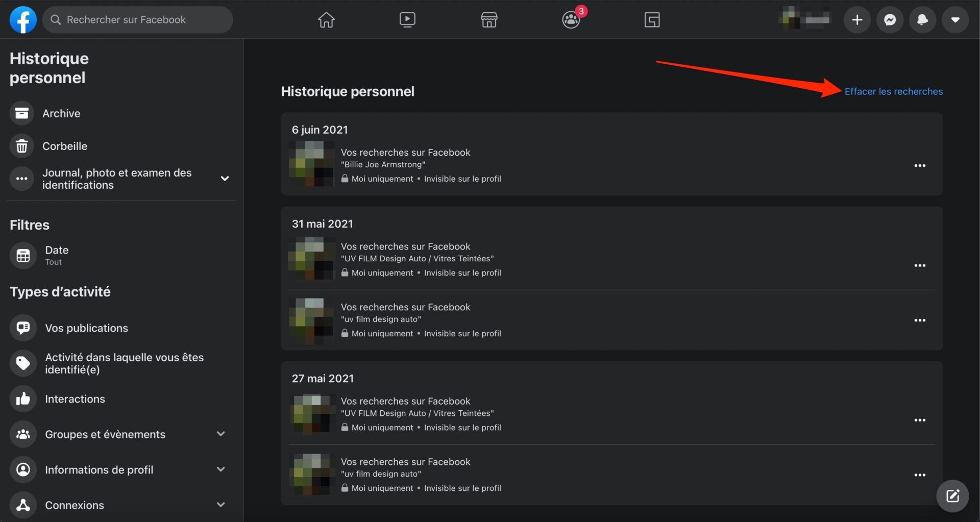Open Groupes et évènements section
The height and width of the screenshot is (522, 980).
coord(121,434)
